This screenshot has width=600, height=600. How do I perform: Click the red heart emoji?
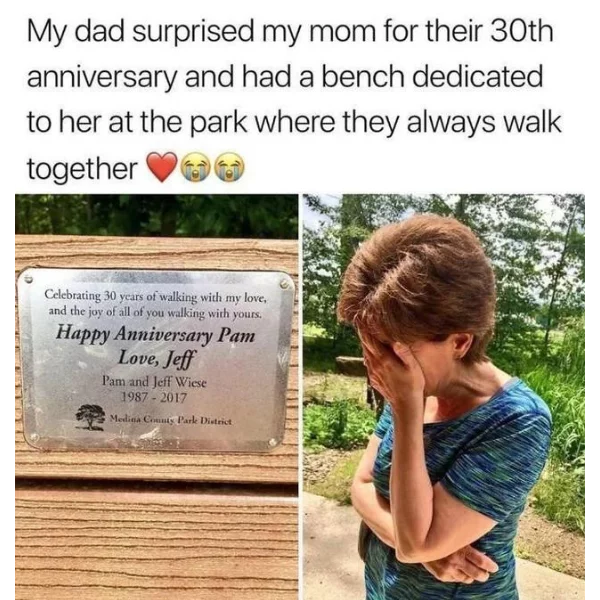(x=162, y=166)
